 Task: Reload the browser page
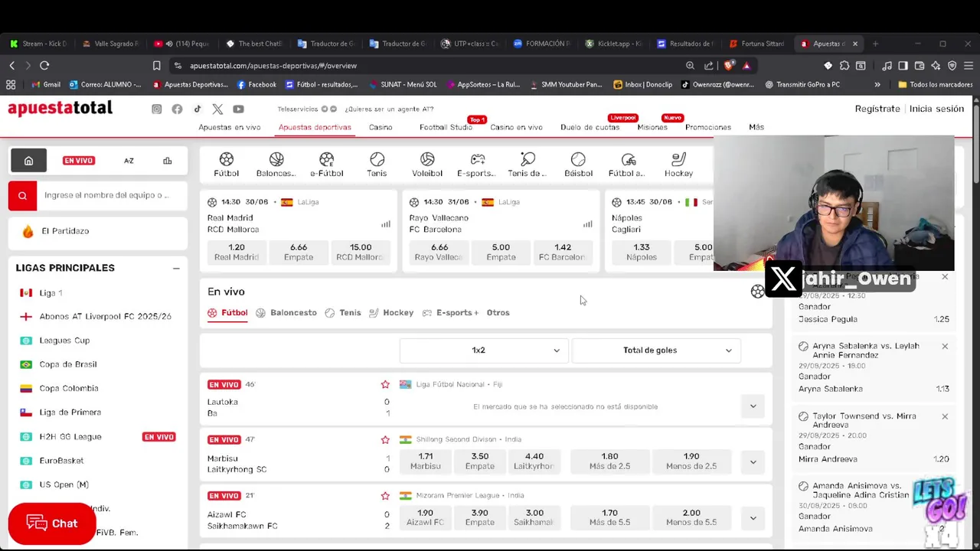pyautogui.click(x=44, y=66)
